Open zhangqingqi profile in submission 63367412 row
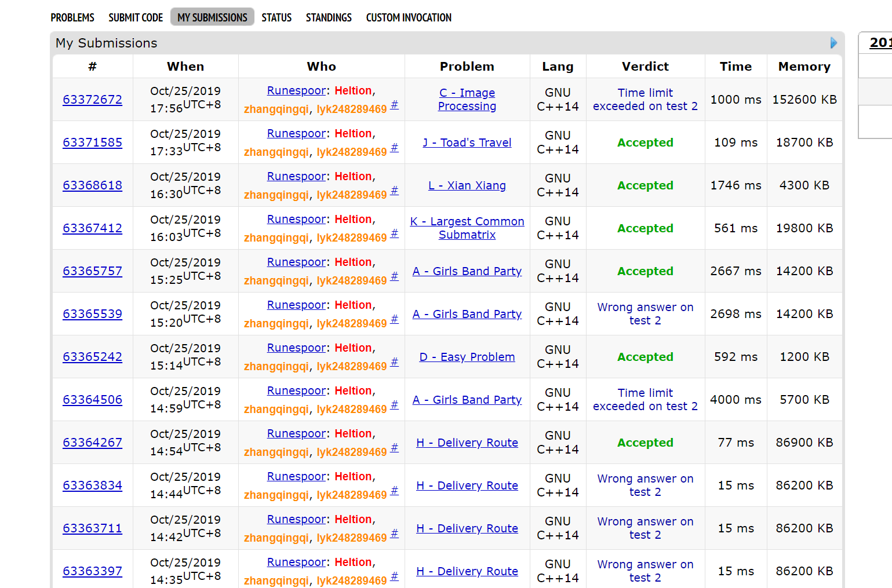The height and width of the screenshot is (588, 892). tap(276, 238)
